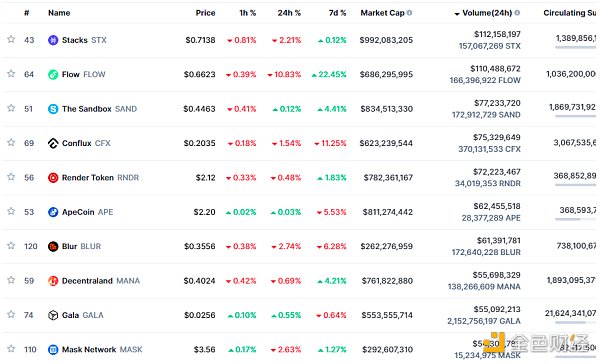Image resolution: width=600 pixels, height=364 pixels.
Task: Click the ApeCoin logo icon
Action: tap(53, 212)
